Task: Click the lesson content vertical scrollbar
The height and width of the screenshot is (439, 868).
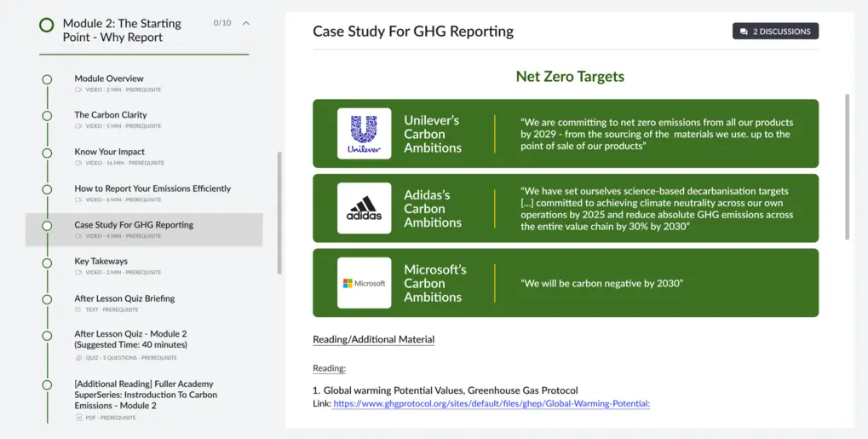Action: pyautogui.click(x=847, y=166)
